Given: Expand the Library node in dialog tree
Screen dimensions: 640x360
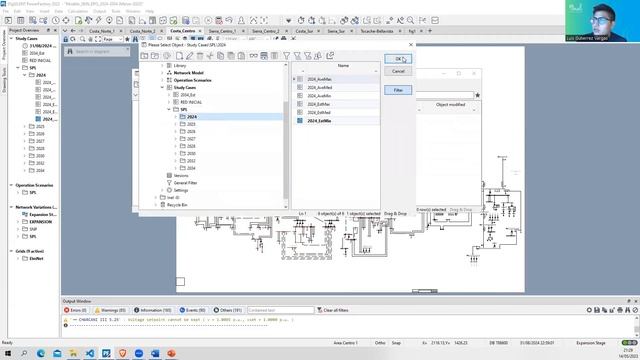Looking at the screenshot, I should point(162,65).
